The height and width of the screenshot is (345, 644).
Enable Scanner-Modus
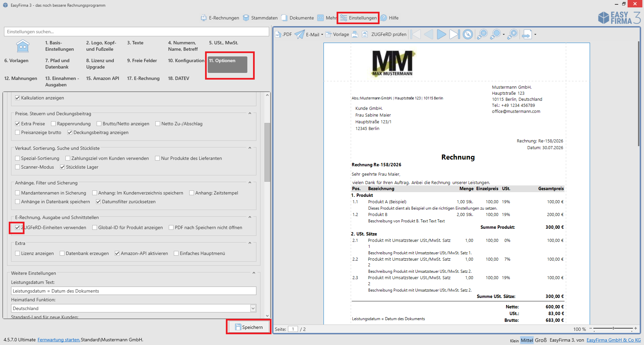tap(17, 167)
